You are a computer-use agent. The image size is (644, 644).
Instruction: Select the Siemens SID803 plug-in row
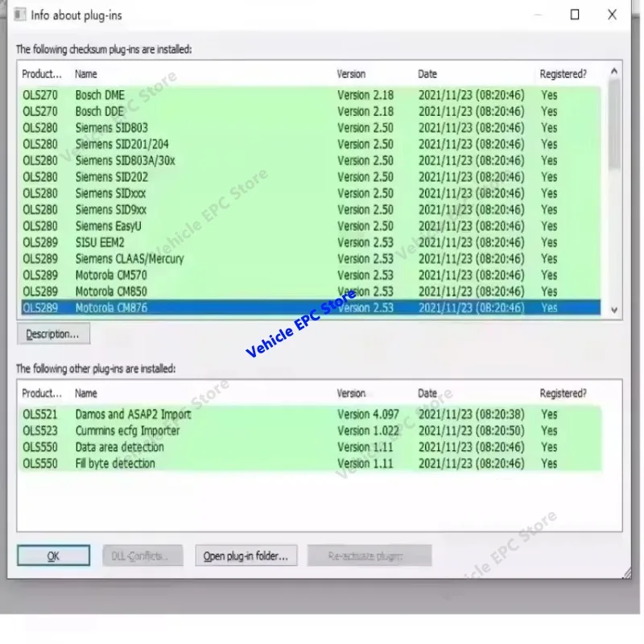tap(311, 128)
